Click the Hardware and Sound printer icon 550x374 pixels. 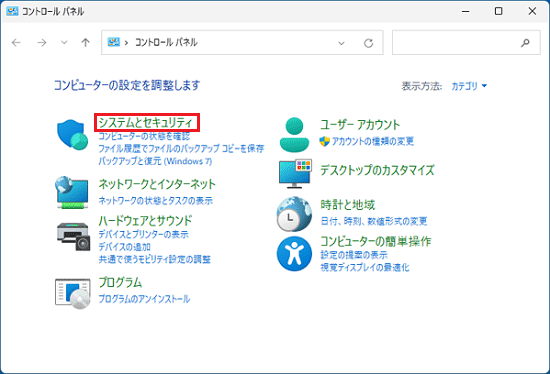[73, 236]
